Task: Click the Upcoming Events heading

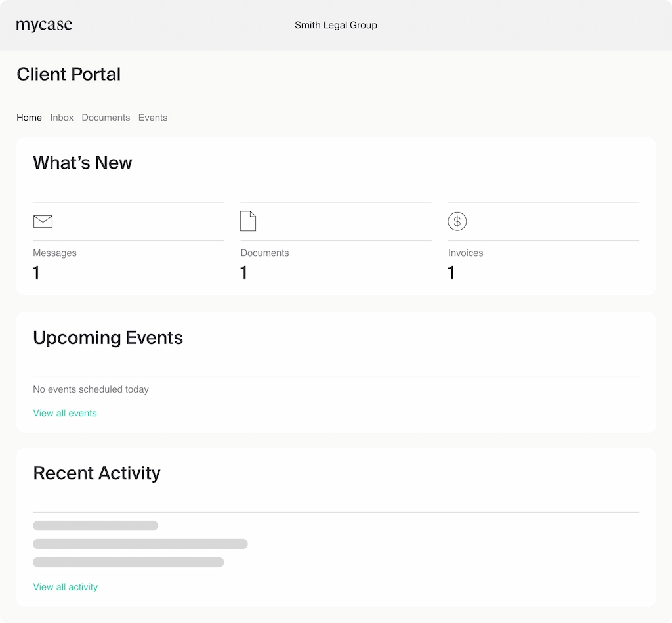Action: (x=108, y=337)
